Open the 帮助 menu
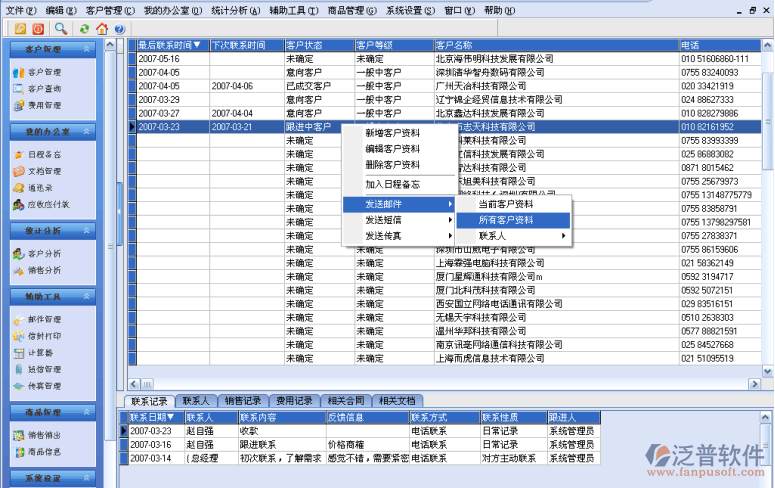Viewport: 775px width, 488px height. pos(499,10)
